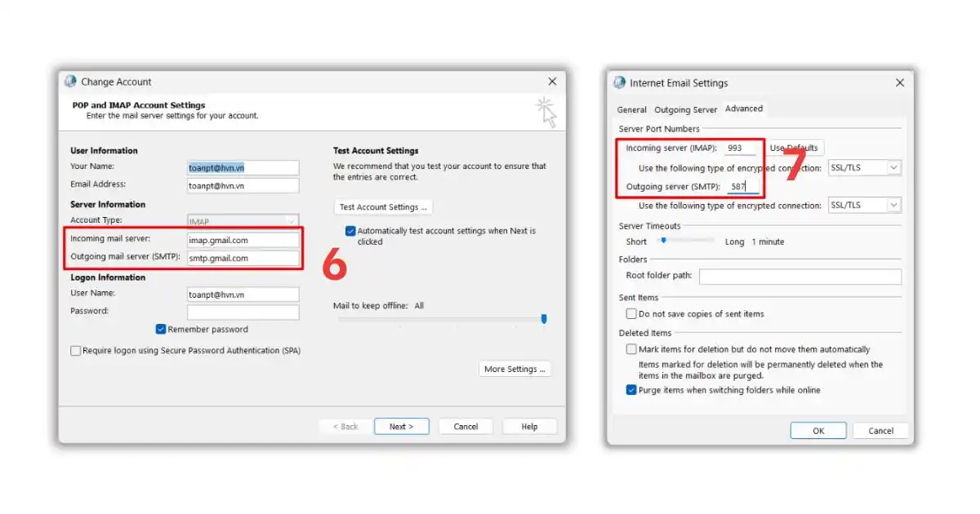
Task: Close the Internet Email Settings dialog
Action: pos(900,82)
